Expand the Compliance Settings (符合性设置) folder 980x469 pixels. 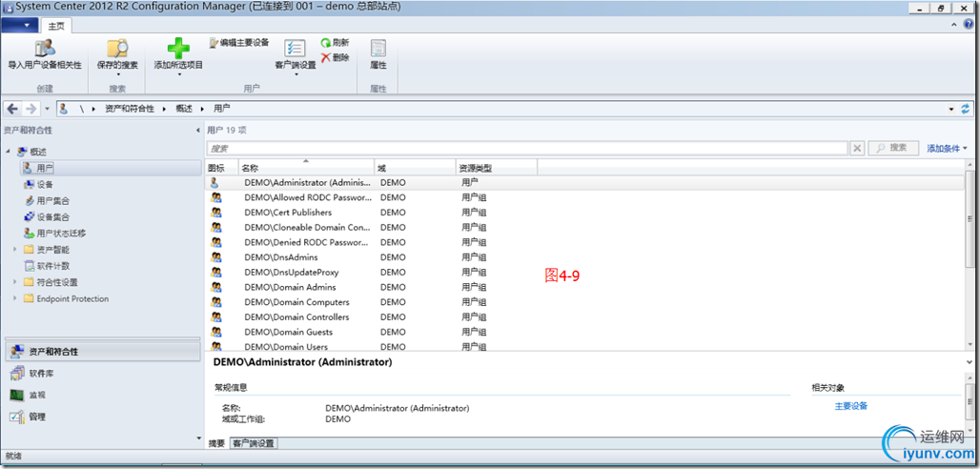[15, 282]
